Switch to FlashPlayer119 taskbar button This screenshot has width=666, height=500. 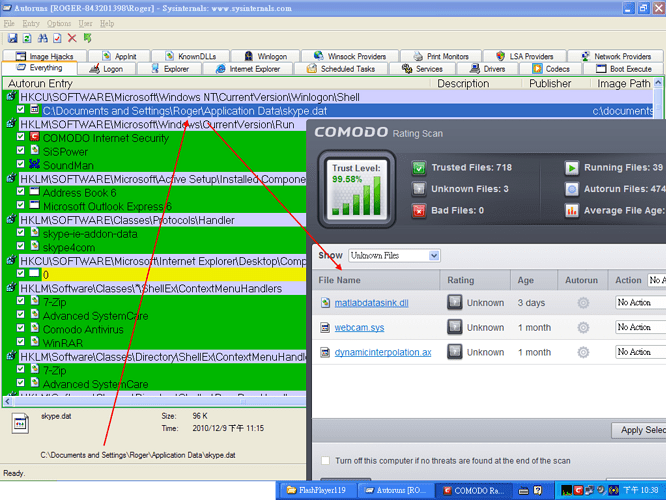point(316,491)
